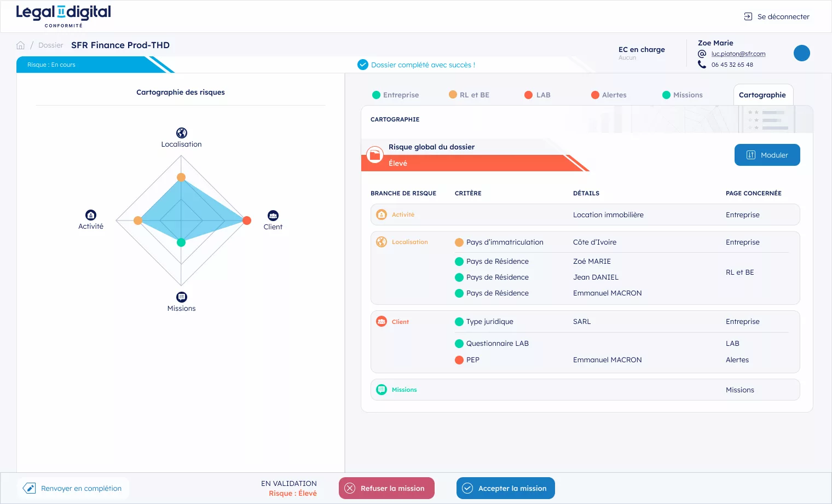Open the LAB tab
This screenshot has width=832, height=504.
coord(538,95)
